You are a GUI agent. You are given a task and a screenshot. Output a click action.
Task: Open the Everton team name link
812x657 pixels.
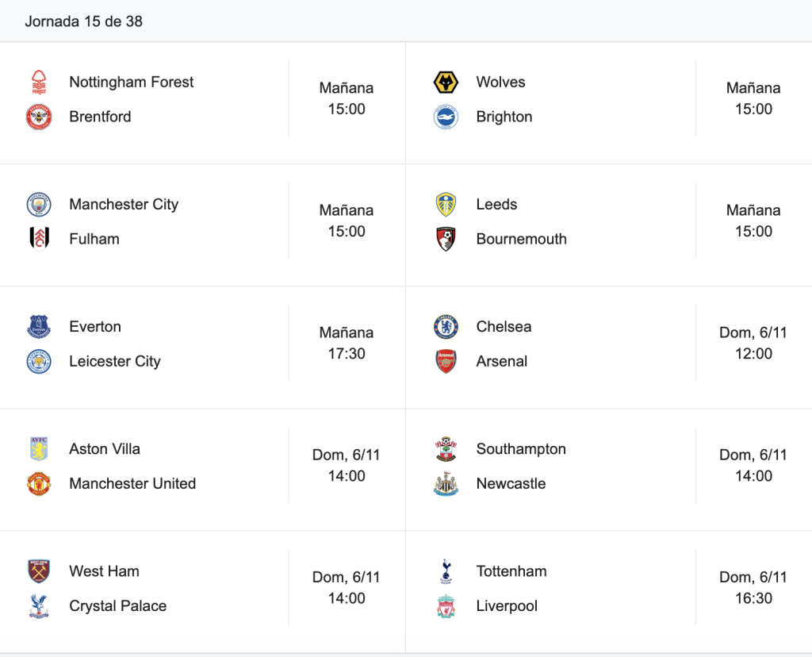point(95,326)
